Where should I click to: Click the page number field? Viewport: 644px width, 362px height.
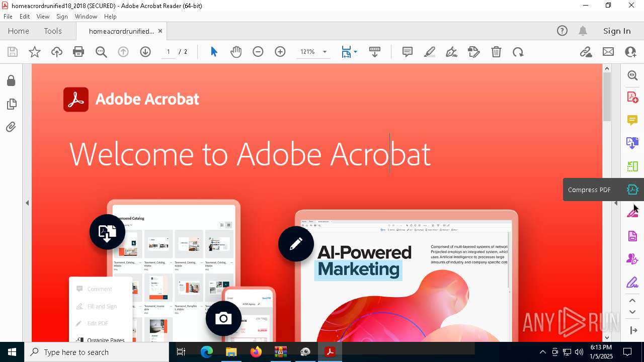[169, 52]
